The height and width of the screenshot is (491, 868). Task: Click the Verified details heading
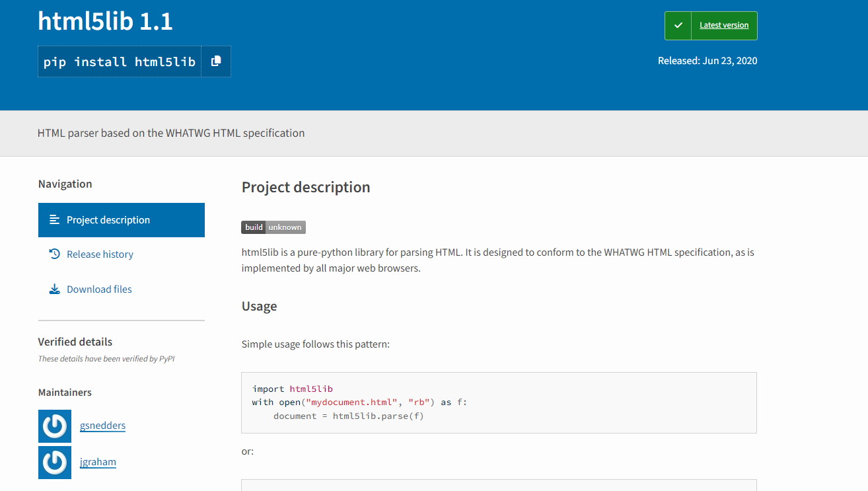click(x=75, y=342)
